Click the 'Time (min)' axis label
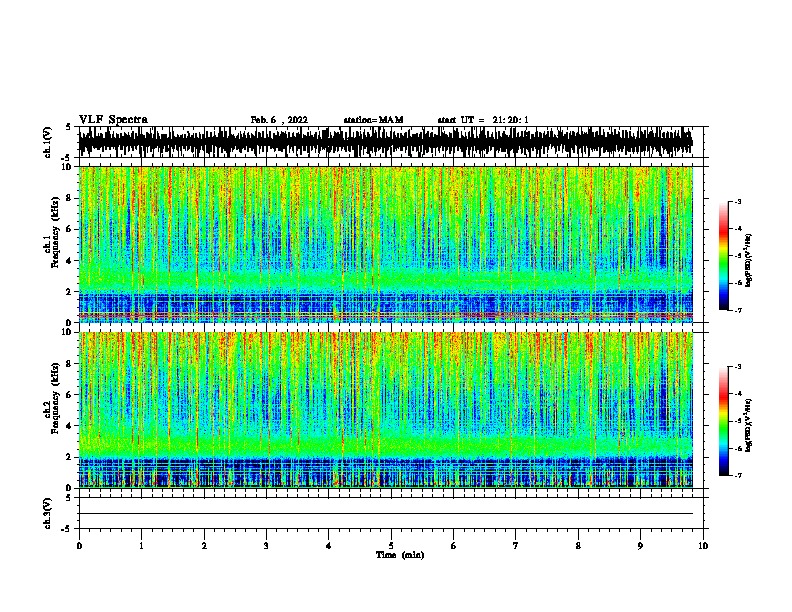Image resolution: width=792 pixels, height=612 pixels. [400, 555]
